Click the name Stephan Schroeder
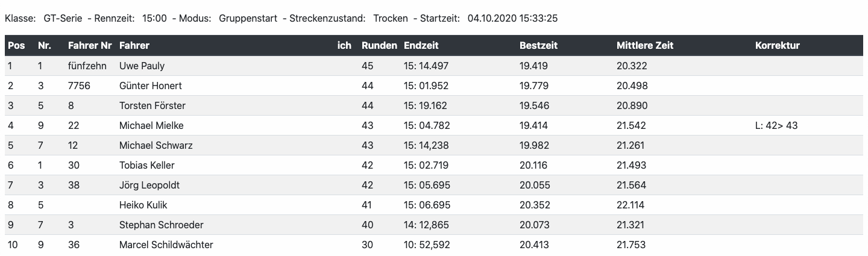This screenshot has width=868, height=256. [x=161, y=225]
